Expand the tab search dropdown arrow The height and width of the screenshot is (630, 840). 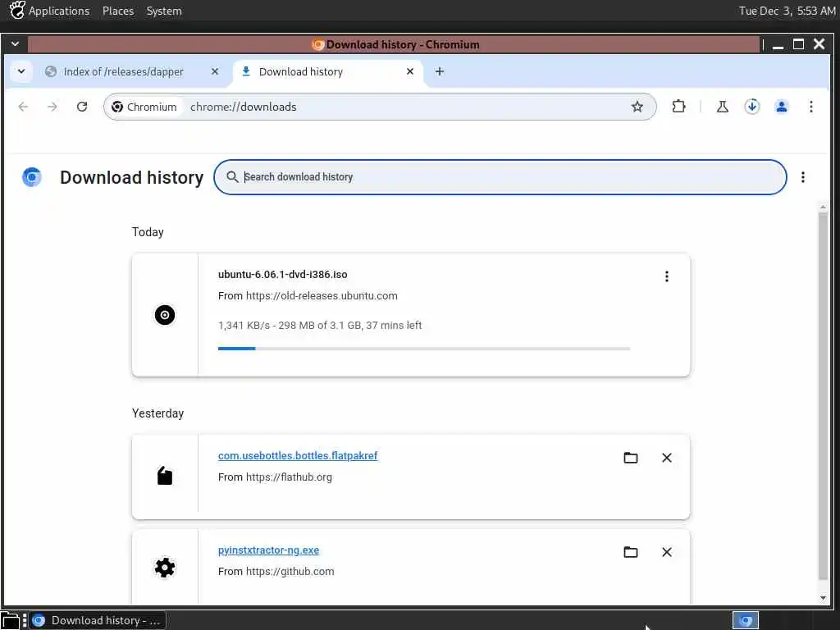pos(21,71)
